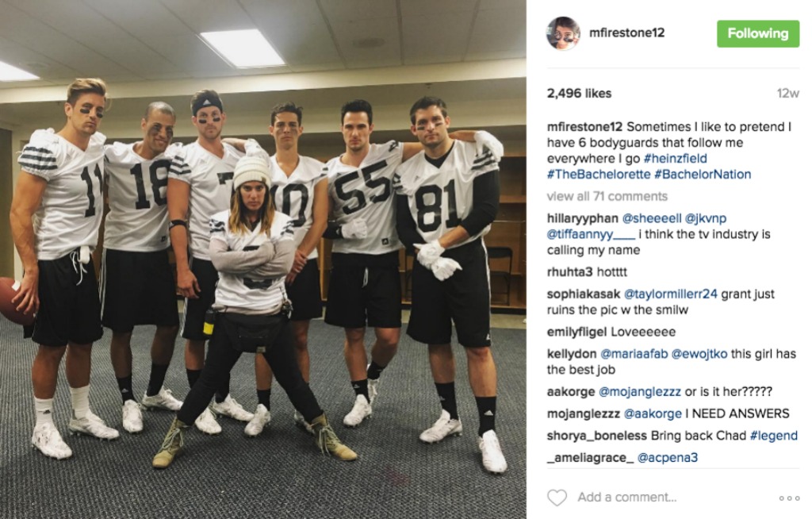Click the group photo of football players
Screen dimensions: 812x519
pos(263,259)
